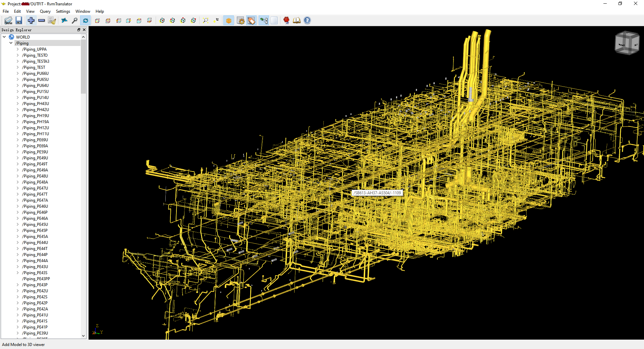The height and width of the screenshot is (349, 644).
Task: Click the yellow dot pick point icon
Action: pos(216,20)
